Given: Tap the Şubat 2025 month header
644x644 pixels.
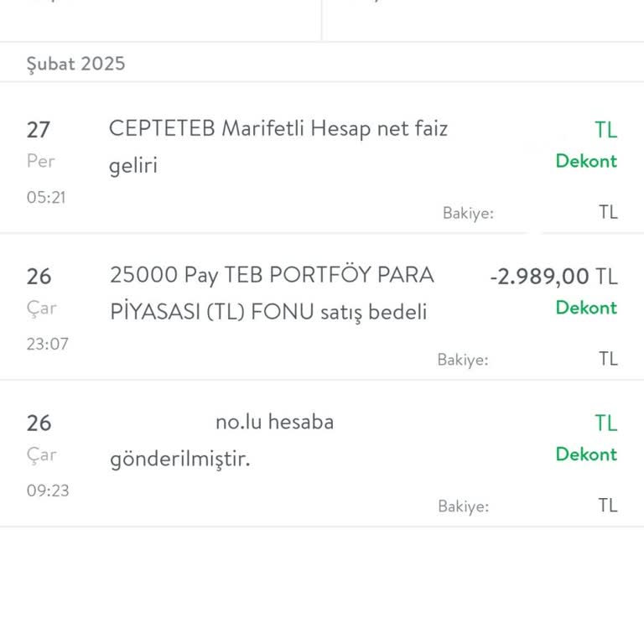Looking at the screenshot, I should [x=75, y=64].
